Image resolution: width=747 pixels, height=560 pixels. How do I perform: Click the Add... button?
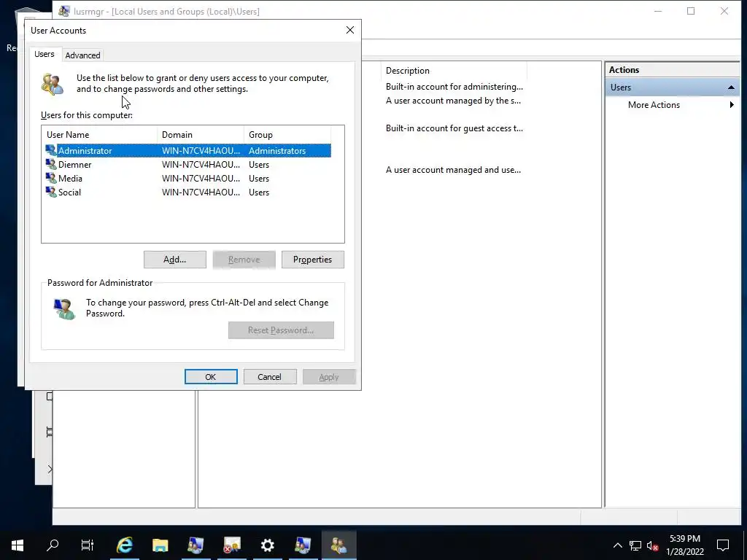[x=175, y=260]
